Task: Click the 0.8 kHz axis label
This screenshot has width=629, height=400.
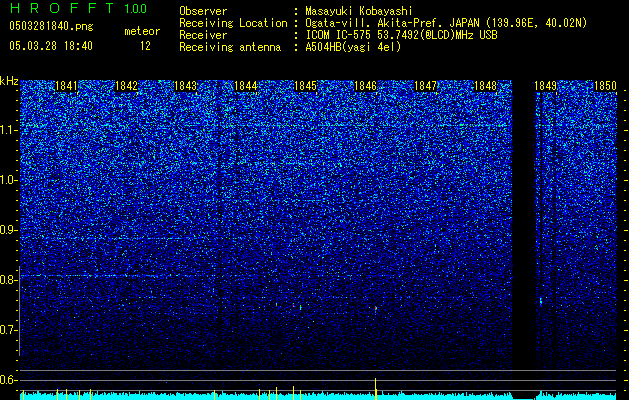Action: pyautogui.click(x=8, y=280)
